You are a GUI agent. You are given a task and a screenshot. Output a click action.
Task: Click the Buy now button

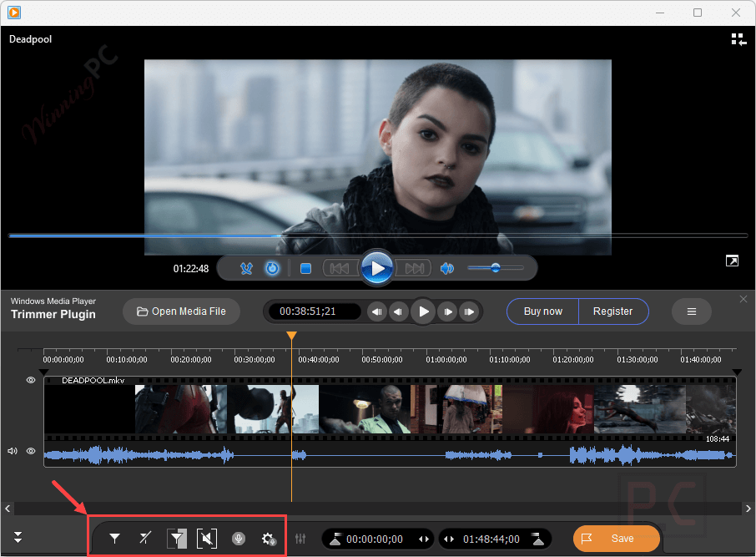click(543, 311)
